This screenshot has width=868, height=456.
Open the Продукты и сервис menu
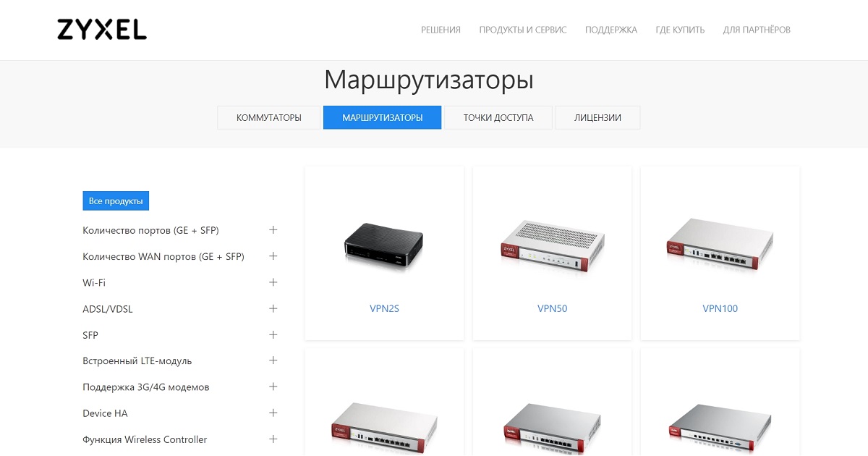click(523, 30)
